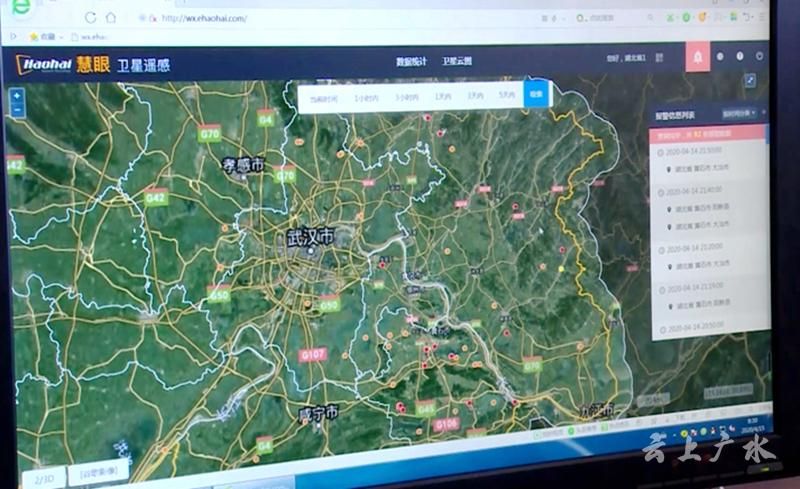
Task: Toggle the 谷歌影像 imagery layer
Action: (98, 474)
